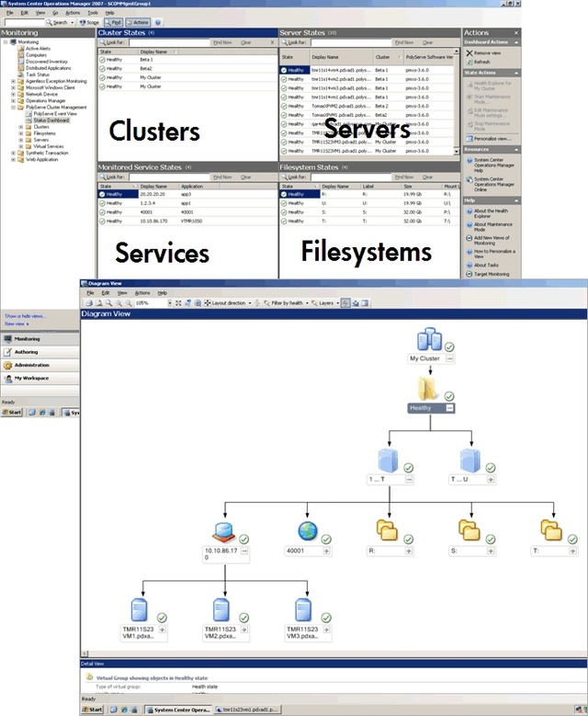Select the Beta2 row in Cluster States
The height and width of the screenshot is (716, 588).
click(x=187, y=69)
